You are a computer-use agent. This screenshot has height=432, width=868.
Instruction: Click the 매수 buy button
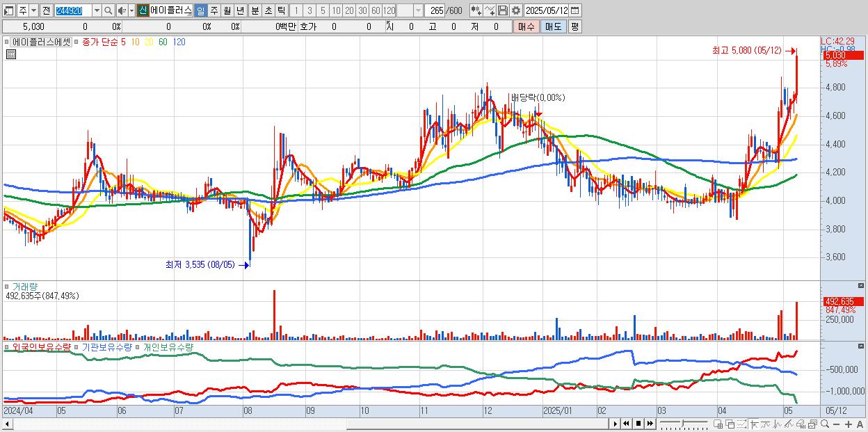coord(525,26)
